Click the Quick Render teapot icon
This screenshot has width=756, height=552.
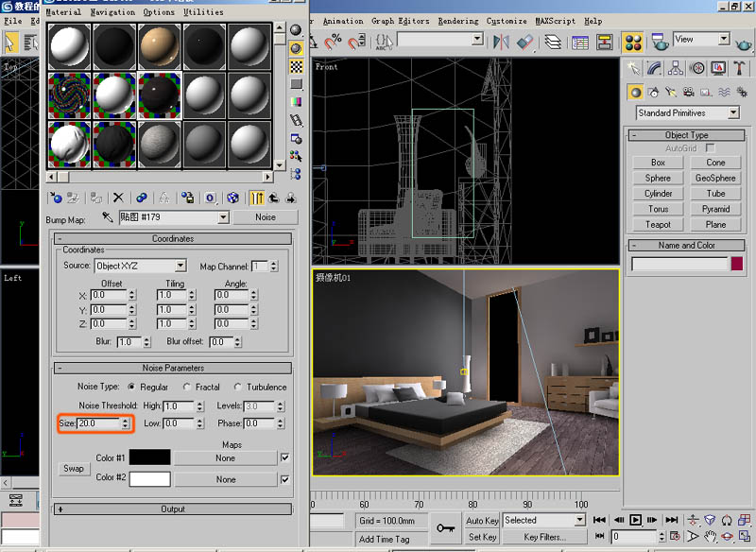pos(743,43)
